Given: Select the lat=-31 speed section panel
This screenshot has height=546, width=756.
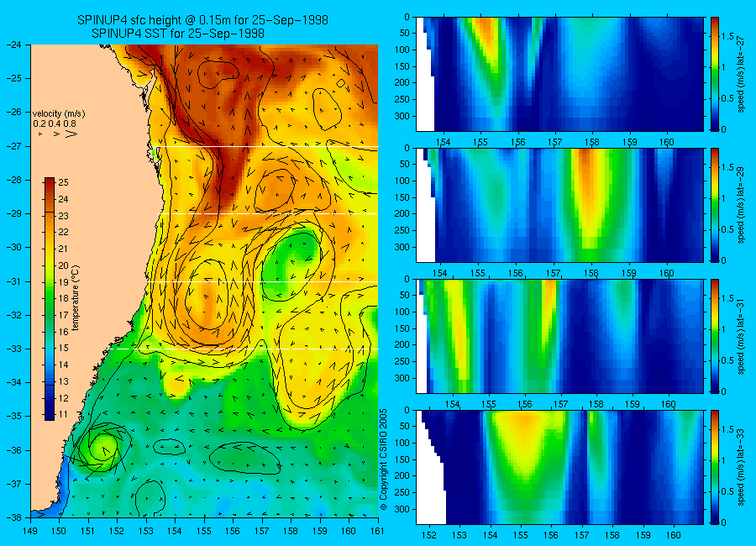Looking at the screenshot, I should (x=559, y=336).
